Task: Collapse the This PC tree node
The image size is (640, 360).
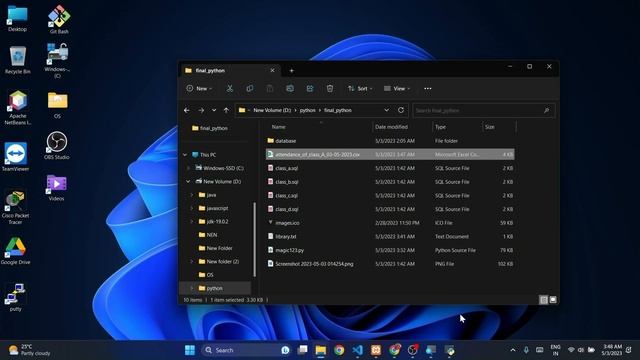Action: tap(185, 155)
